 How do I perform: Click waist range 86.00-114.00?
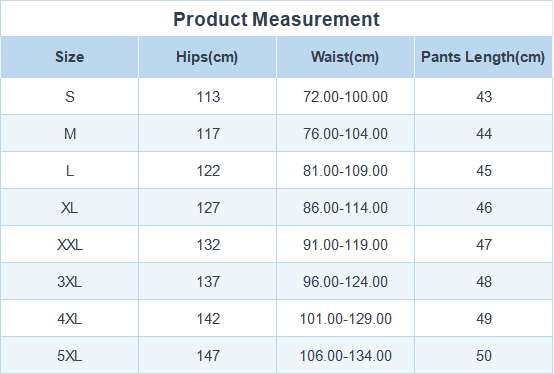coord(345,208)
